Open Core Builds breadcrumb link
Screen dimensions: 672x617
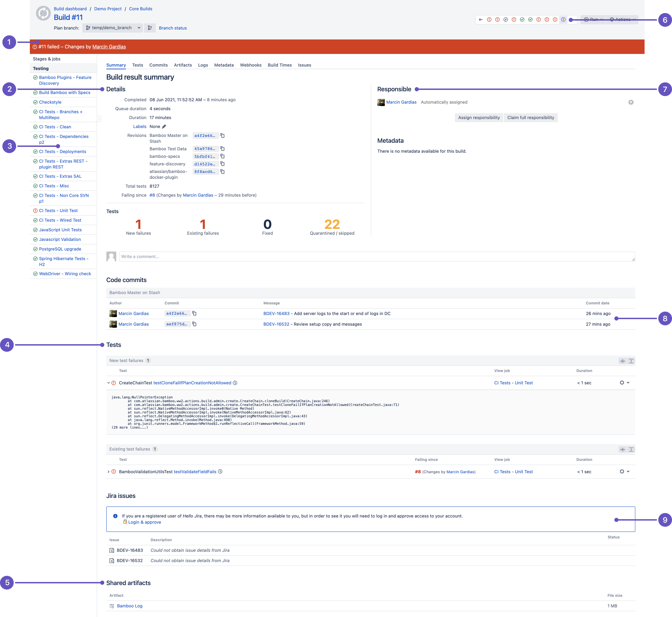(x=141, y=9)
